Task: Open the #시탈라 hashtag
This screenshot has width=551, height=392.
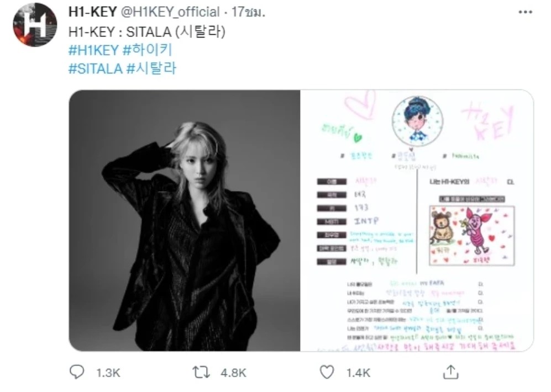Action: (151, 68)
